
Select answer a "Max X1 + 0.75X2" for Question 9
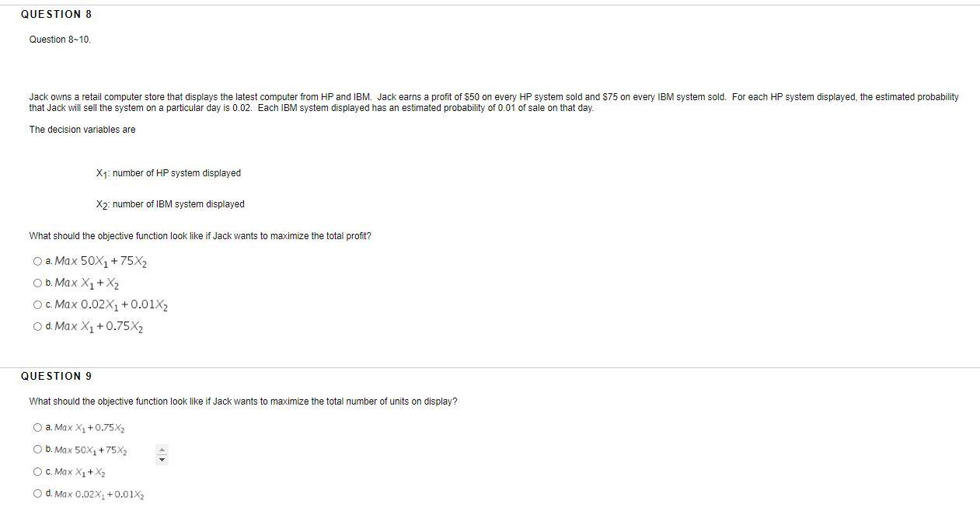pyautogui.click(x=37, y=427)
